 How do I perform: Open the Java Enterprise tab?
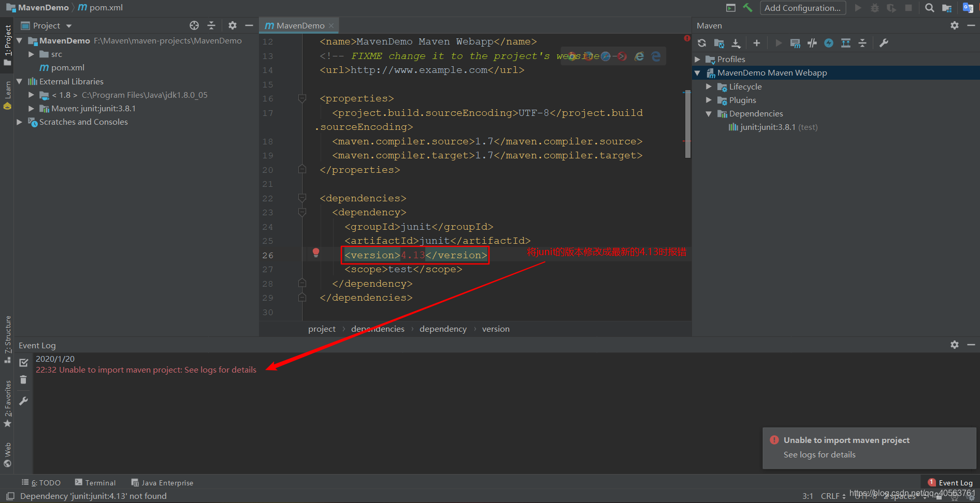point(162,482)
